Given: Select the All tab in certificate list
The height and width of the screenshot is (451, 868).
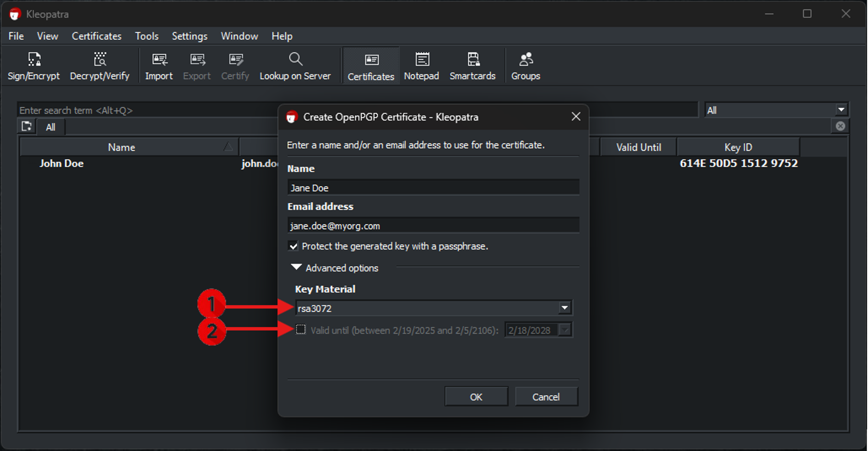Looking at the screenshot, I should [51, 127].
